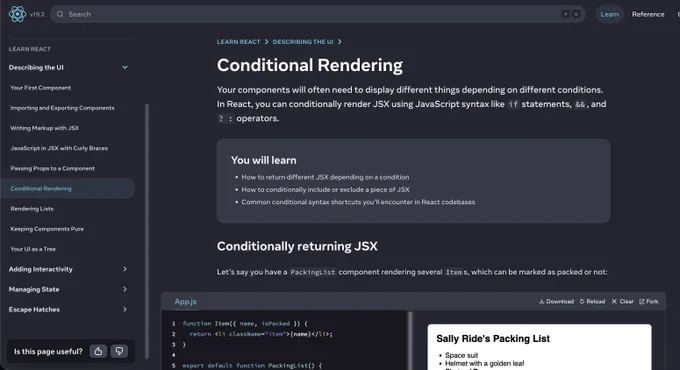Viewport: 680px width, 370px height.
Task: Open Your UI as a Tree page
Action: [x=33, y=249]
